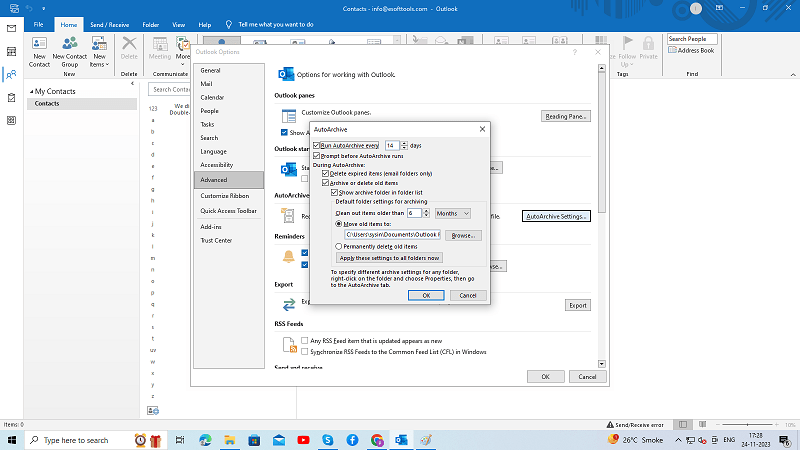
Task: Collapse the folder pane arrow
Action: [132, 84]
